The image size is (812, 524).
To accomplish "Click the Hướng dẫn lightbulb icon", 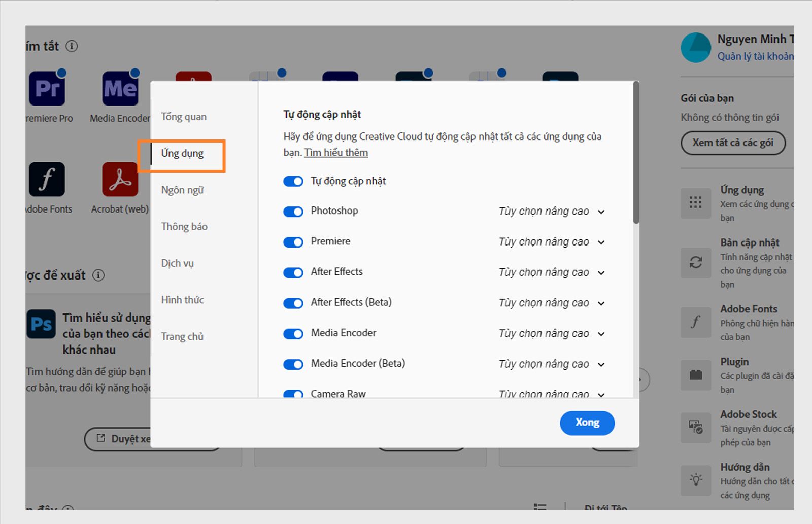I will tap(695, 480).
